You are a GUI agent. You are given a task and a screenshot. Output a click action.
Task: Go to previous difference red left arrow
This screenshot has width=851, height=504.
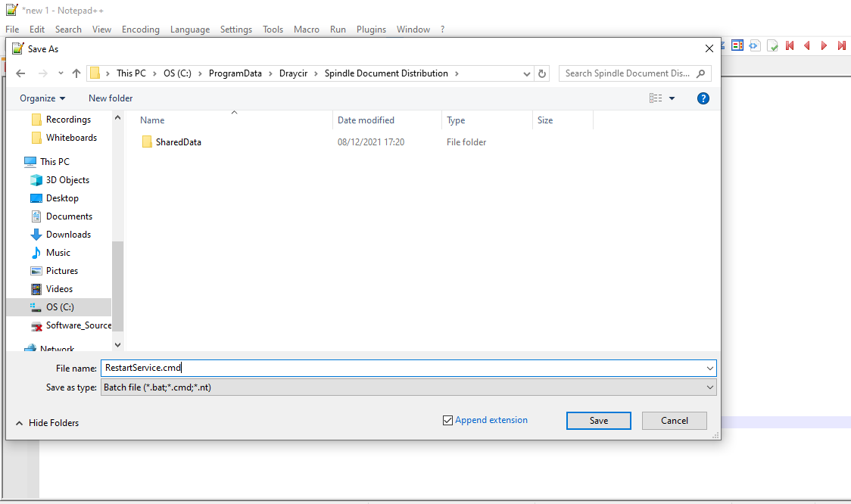(x=807, y=45)
